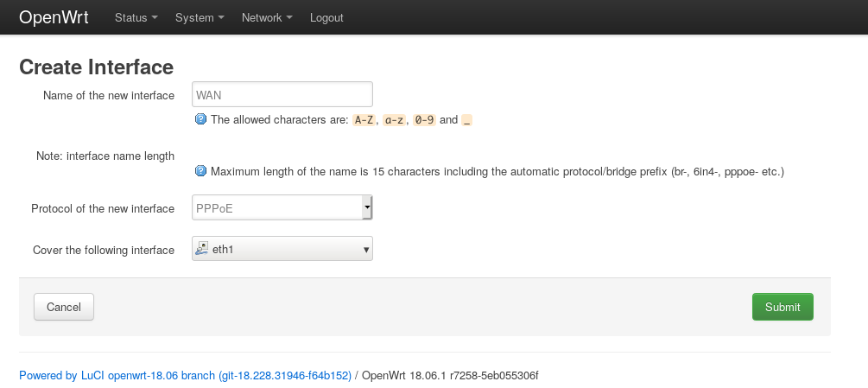Expand the eth1 cover interface dropdown arrow
This screenshot has height=388, width=868.
point(366,250)
